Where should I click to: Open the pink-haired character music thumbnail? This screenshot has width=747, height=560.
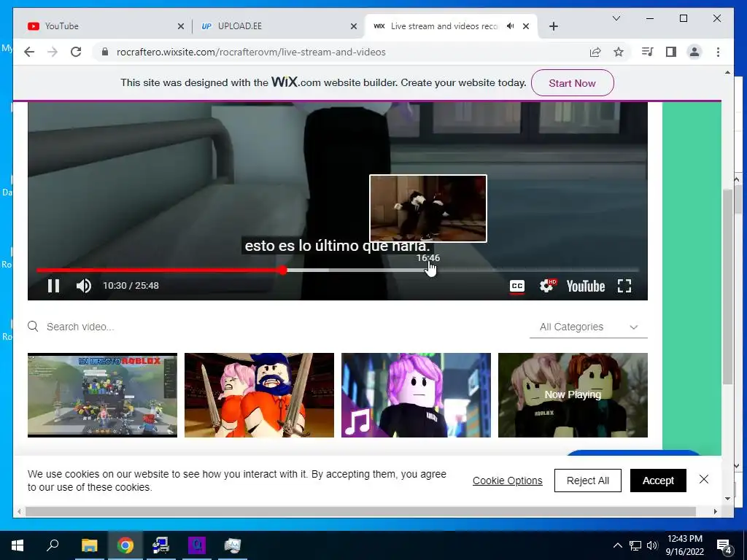point(416,394)
